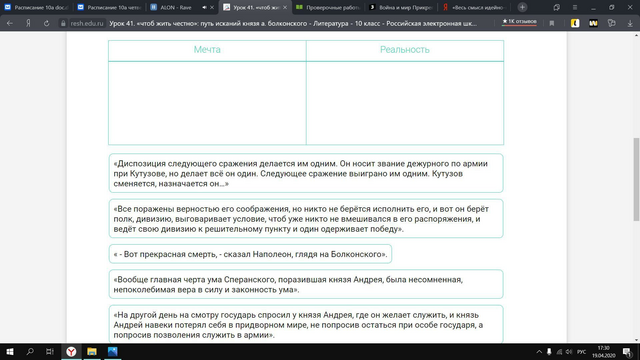Click the Yandex Browser taskbar icon

click(71, 351)
